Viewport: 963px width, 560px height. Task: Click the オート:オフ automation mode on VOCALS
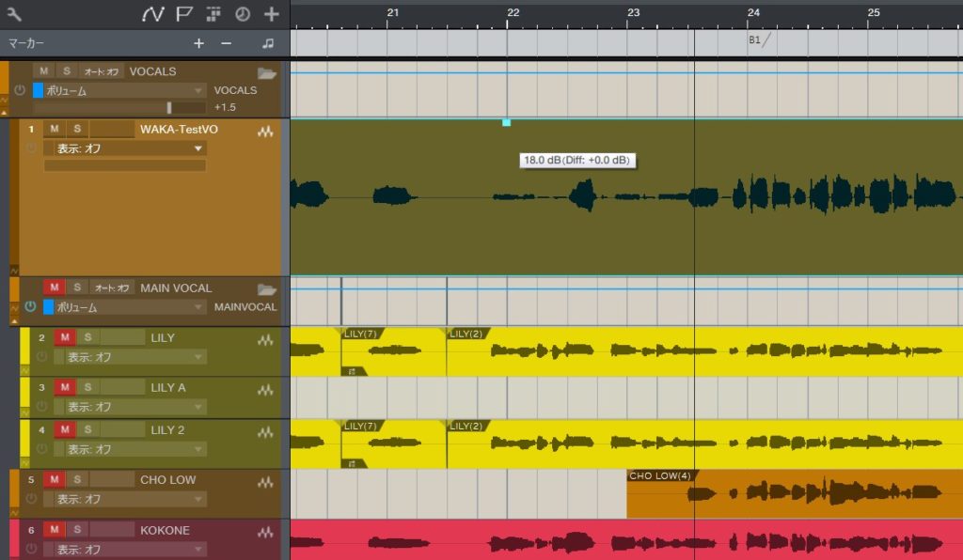click(102, 71)
